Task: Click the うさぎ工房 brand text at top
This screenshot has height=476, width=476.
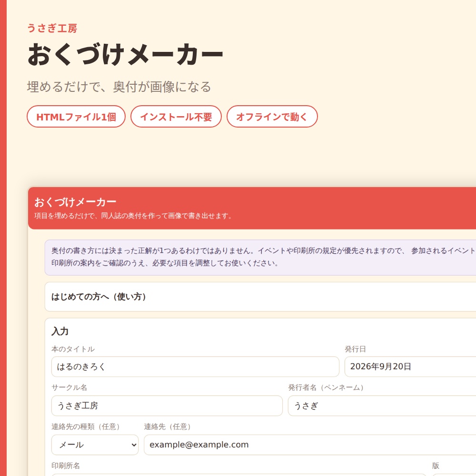Action: (x=52, y=28)
